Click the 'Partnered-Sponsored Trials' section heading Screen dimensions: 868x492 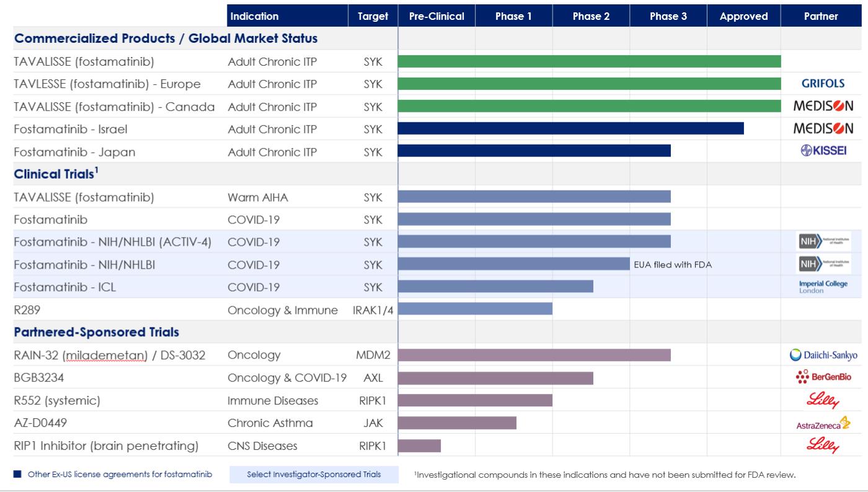point(96,333)
